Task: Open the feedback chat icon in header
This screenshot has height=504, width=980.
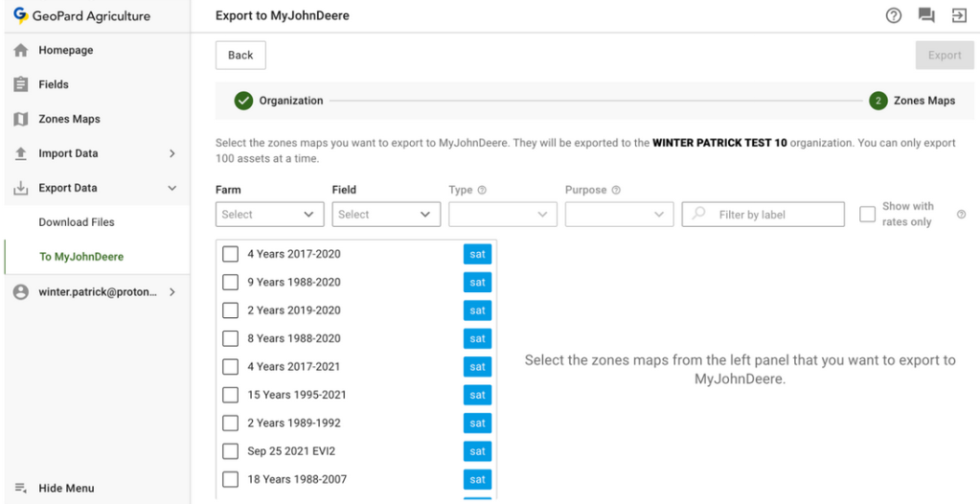Action: [x=925, y=15]
